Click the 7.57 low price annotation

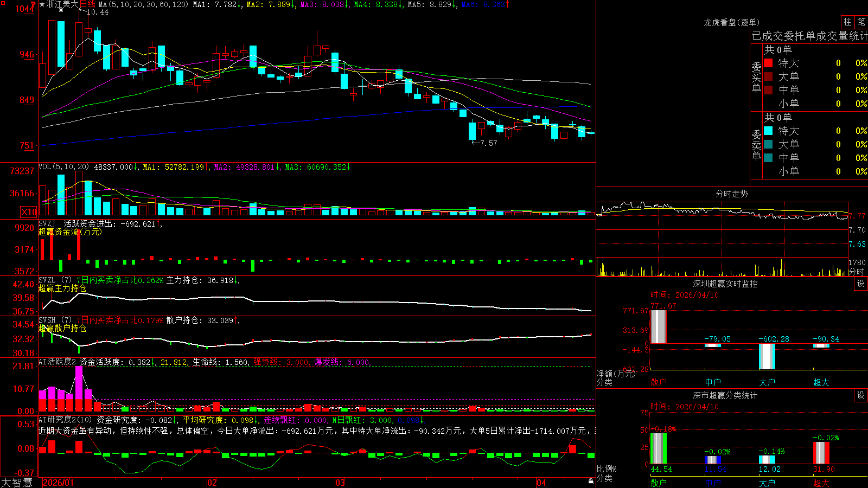point(488,143)
